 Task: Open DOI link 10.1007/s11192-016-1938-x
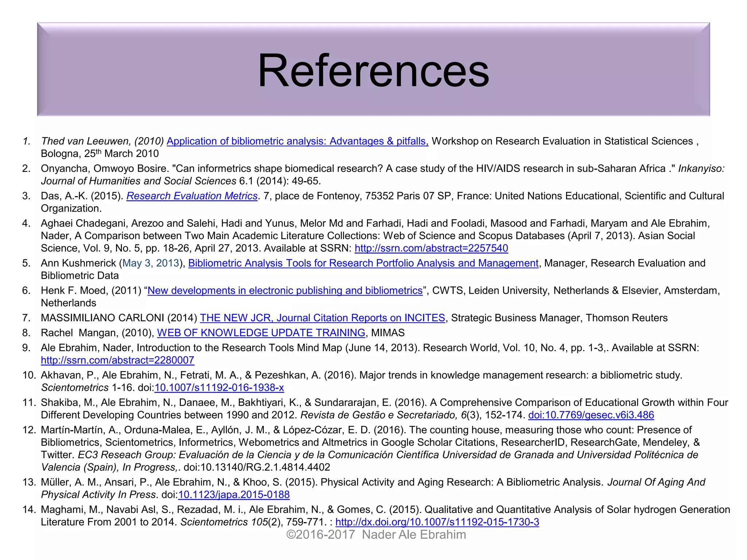[x=219, y=387]
